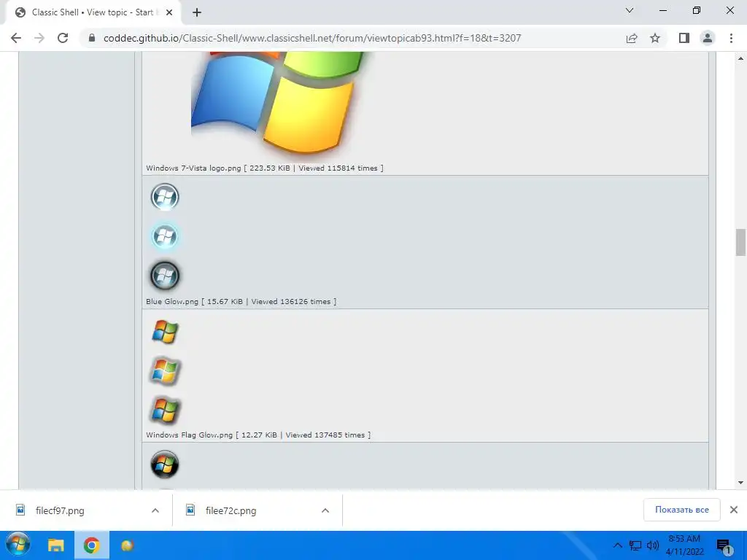Close the Classic Shell tab

pos(169,12)
